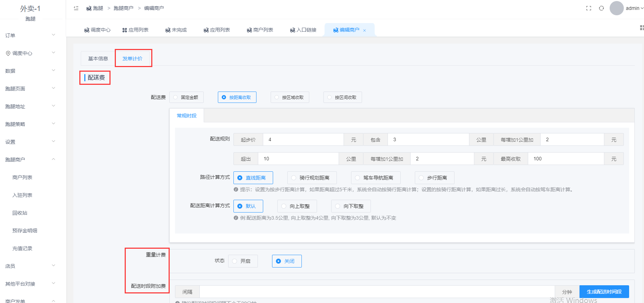The width and height of the screenshot is (644, 303).
Task: Click the page refresh icon
Action: (x=601, y=8)
